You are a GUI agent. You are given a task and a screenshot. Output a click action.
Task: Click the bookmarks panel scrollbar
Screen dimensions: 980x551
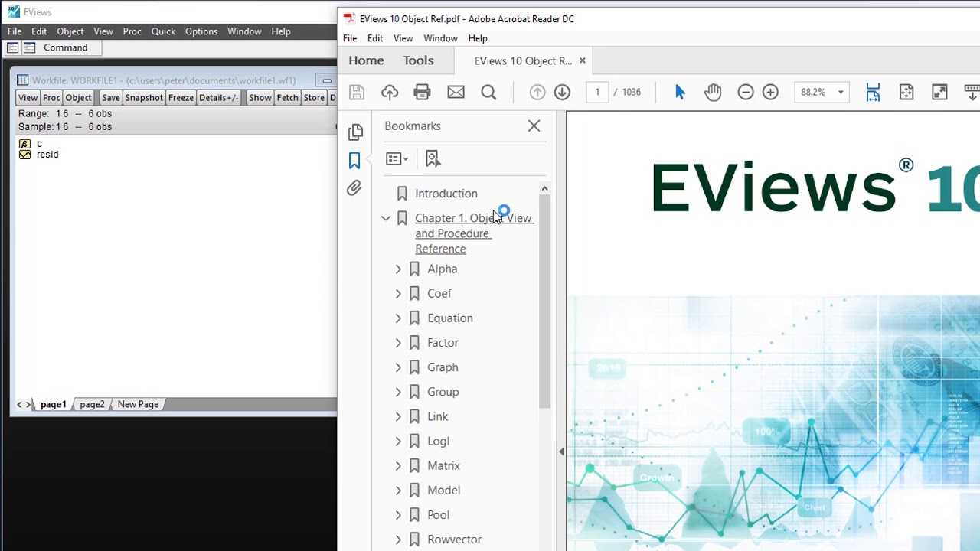coord(544,302)
